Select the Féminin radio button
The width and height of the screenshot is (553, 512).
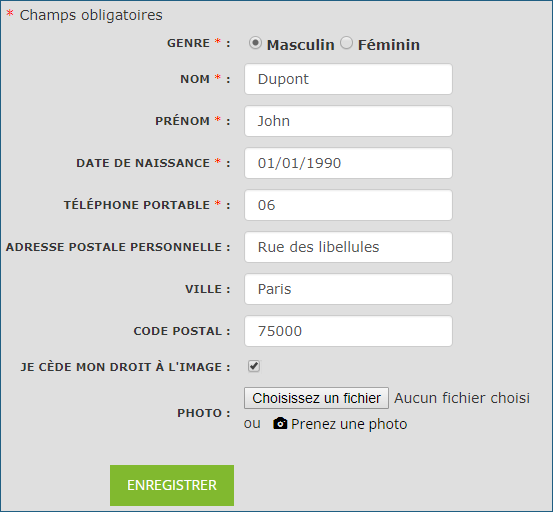click(346, 43)
